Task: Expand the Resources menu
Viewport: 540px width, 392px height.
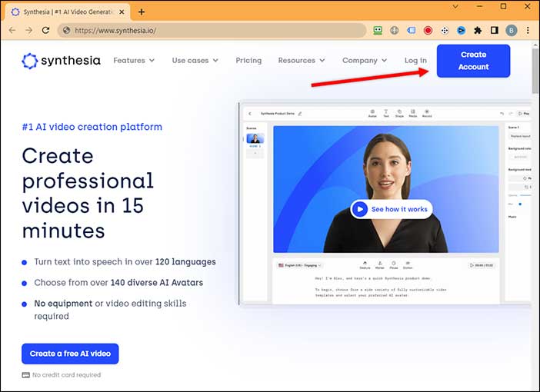Action: (x=302, y=61)
